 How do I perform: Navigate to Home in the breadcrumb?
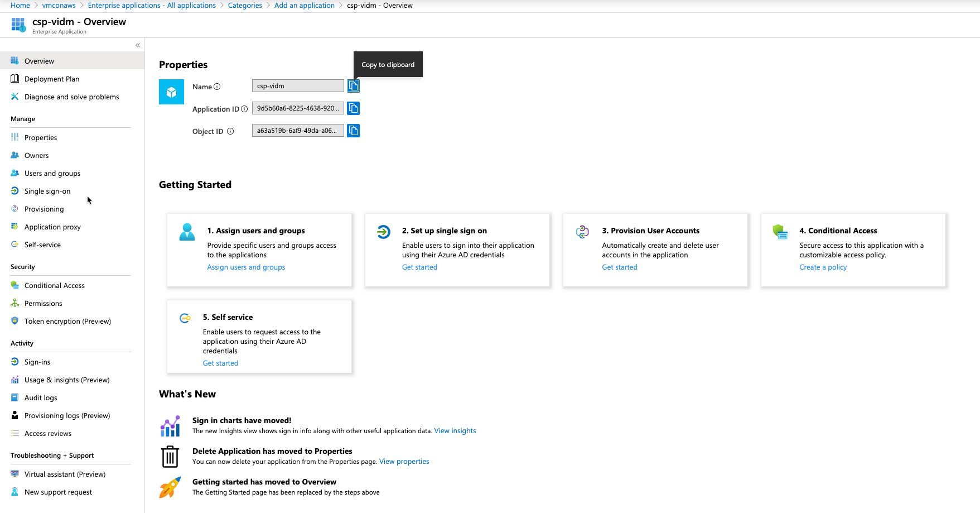tap(20, 6)
